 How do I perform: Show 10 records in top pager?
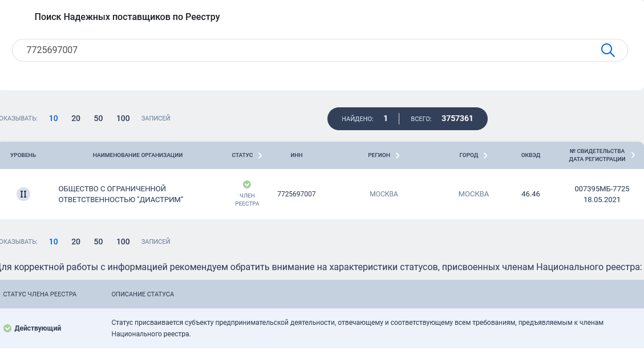[x=54, y=118]
